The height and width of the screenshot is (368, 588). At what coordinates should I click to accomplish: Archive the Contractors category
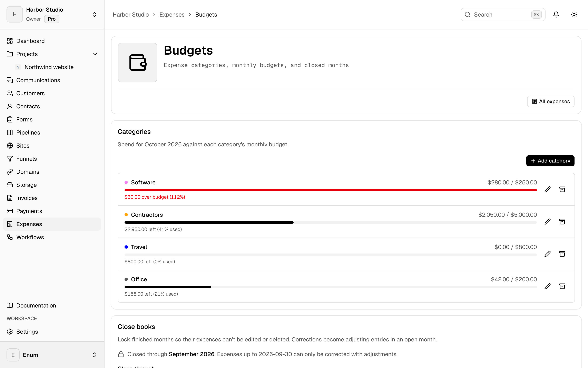[562, 222]
